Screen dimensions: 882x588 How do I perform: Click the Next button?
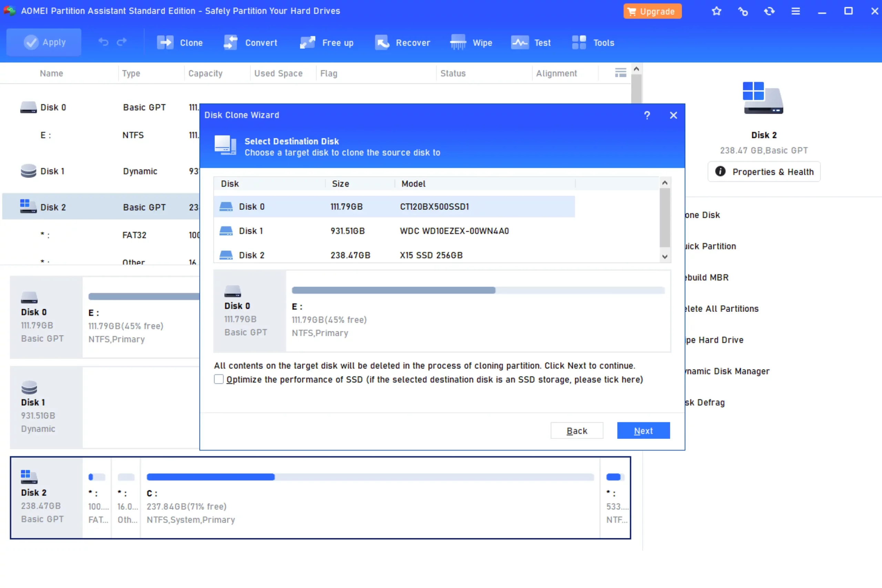pyautogui.click(x=643, y=431)
